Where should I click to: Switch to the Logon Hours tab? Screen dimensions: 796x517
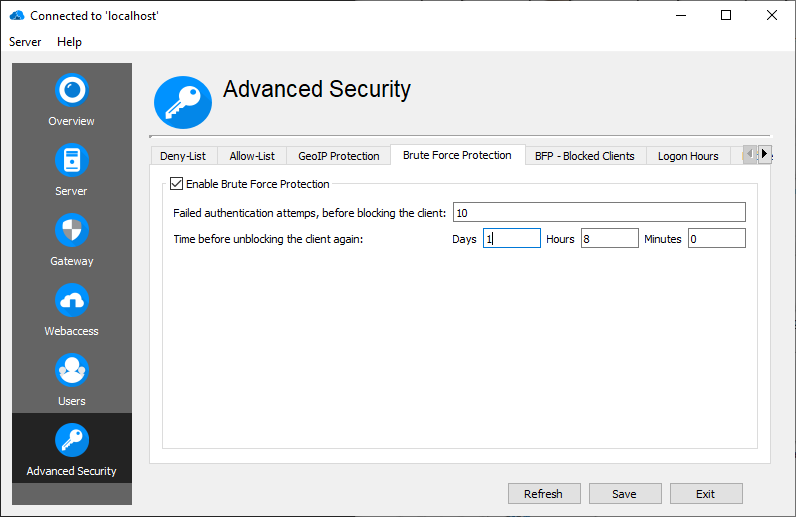pyautogui.click(x=688, y=156)
